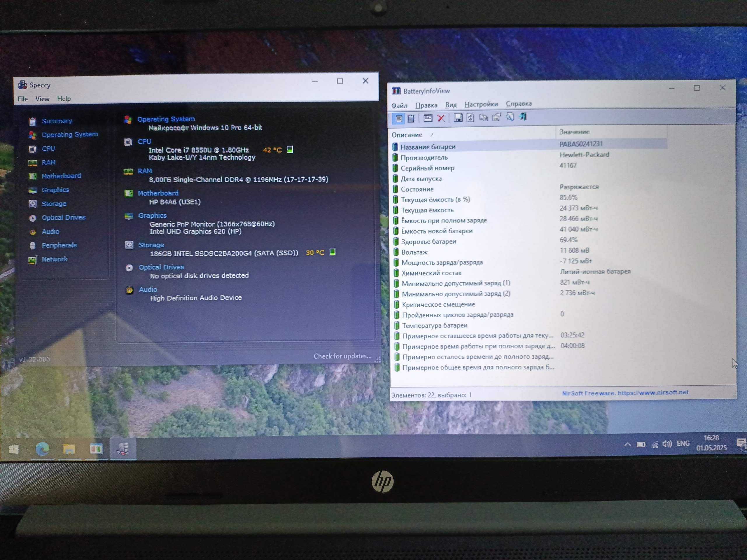Save items with the floppy disk icon
The width and height of the screenshot is (747, 560).
(458, 118)
